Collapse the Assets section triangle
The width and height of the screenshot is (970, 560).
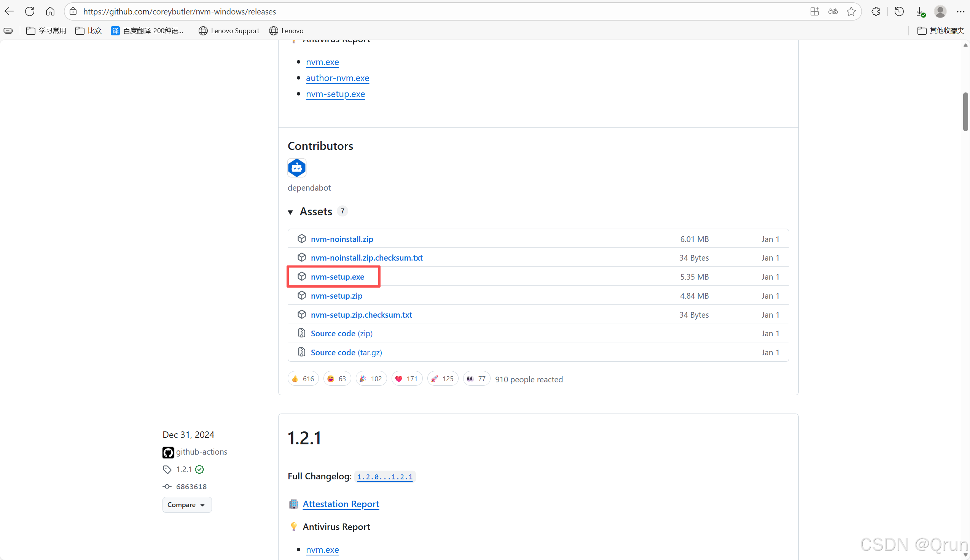[290, 212]
